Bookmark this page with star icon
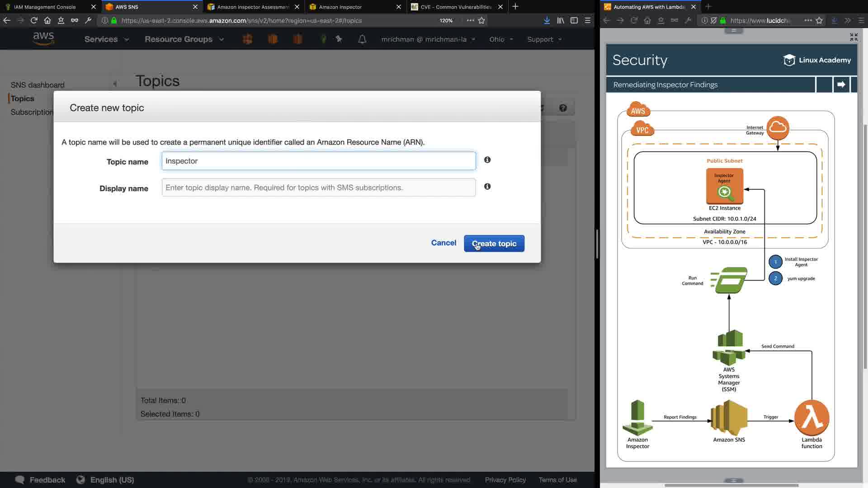 pos(481,20)
